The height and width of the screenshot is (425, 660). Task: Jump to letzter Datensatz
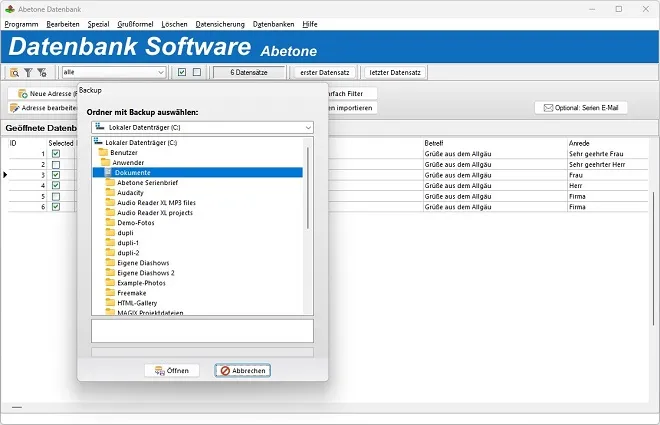(x=395, y=72)
